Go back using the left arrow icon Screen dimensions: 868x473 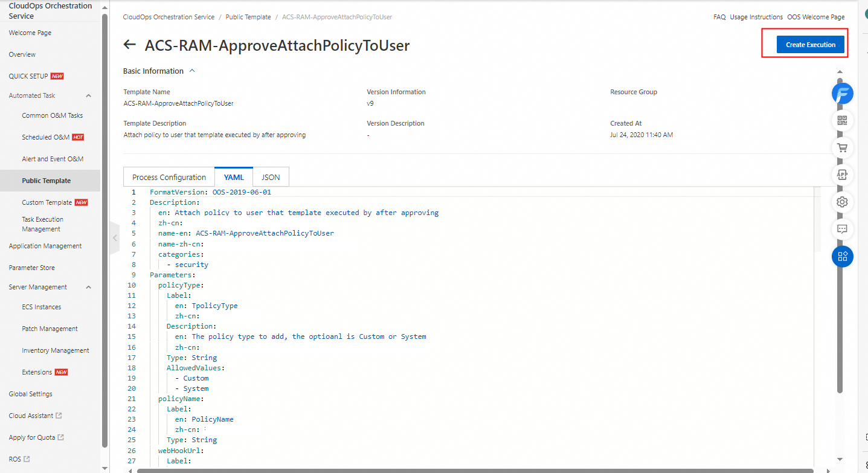129,45
